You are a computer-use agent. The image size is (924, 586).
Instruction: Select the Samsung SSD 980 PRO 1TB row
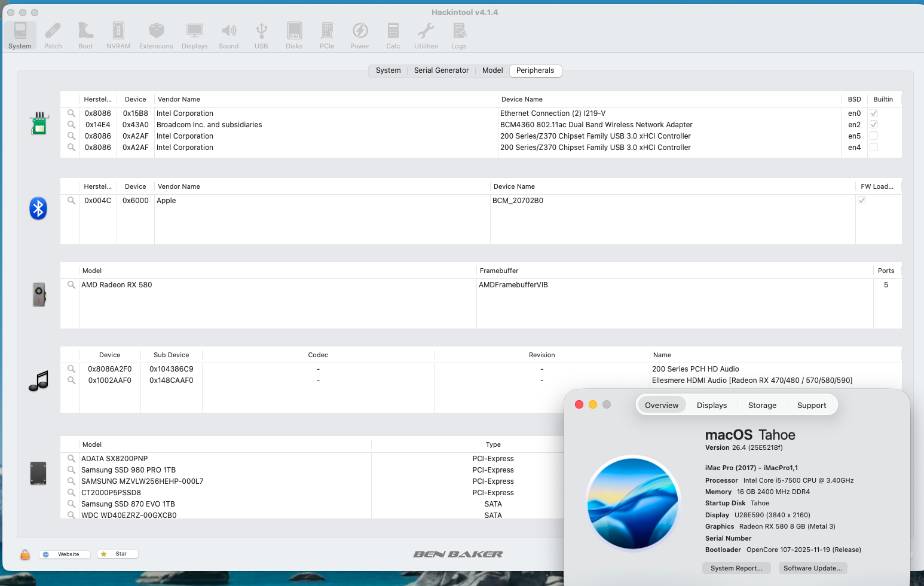coord(128,470)
